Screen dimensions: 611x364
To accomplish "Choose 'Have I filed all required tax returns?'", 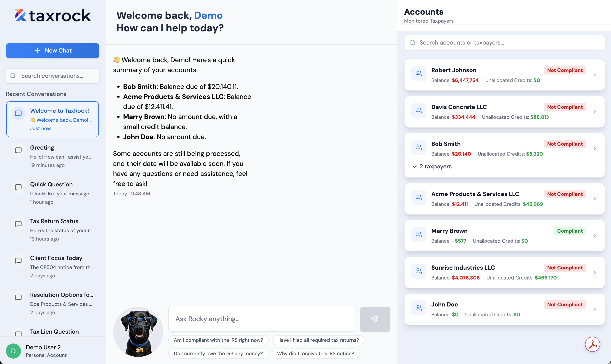I will (x=318, y=340).
